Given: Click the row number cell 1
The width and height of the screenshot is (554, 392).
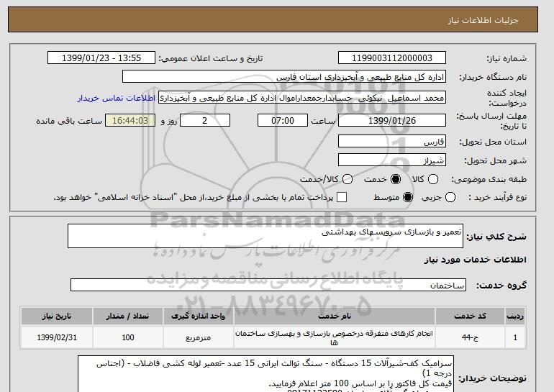Looking at the screenshot, I should click(x=515, y=337).
